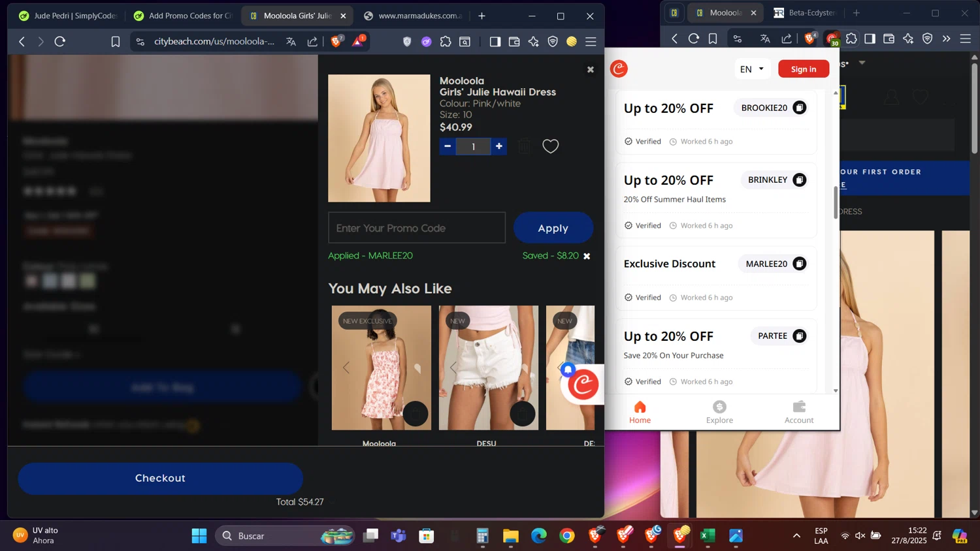Click the taskbar Buscar search box
980x551 pixels.
[x=285, y=536]
